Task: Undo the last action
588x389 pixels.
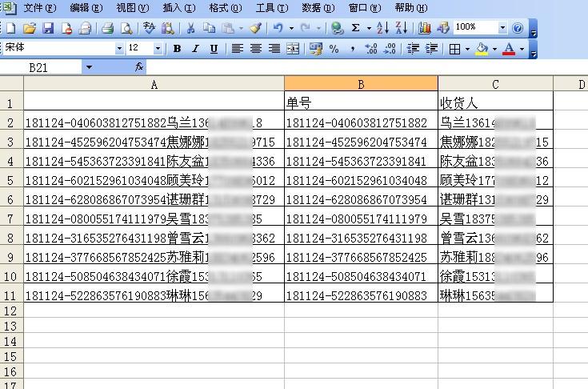Action: point(278,28)
